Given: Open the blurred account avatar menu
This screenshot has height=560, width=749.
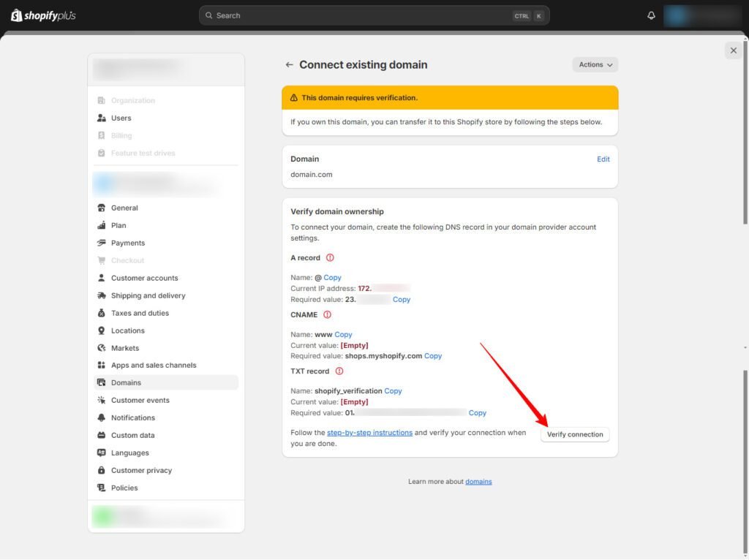Looking at the screenshot, I should coord(704,15).
